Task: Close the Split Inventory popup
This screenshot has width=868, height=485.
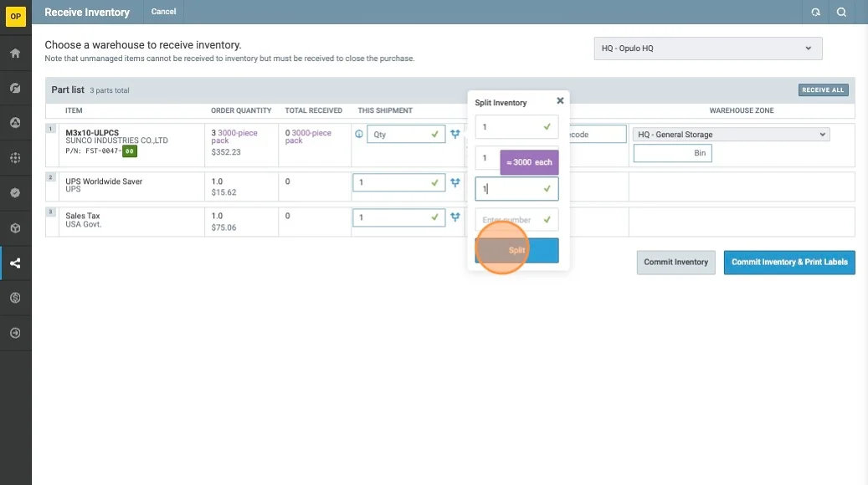Action: tap(560, 100)
